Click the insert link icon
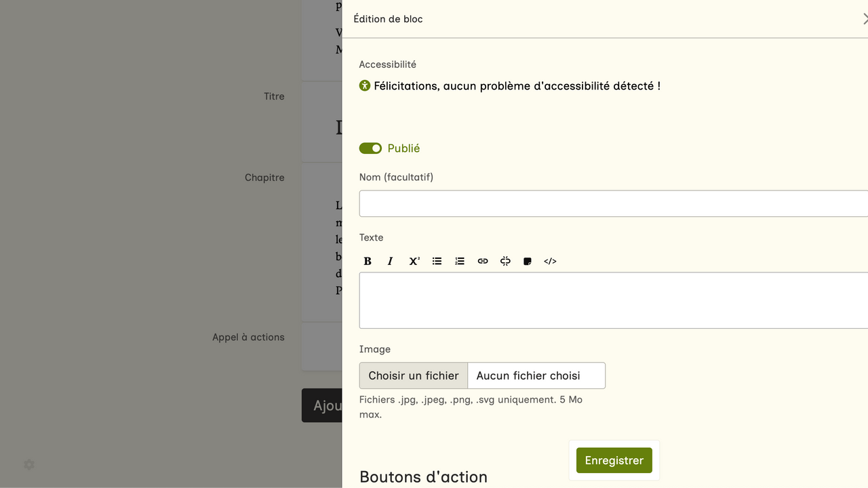Image resolution: width=868 pixels, height=488 pixels. point(483,261)
